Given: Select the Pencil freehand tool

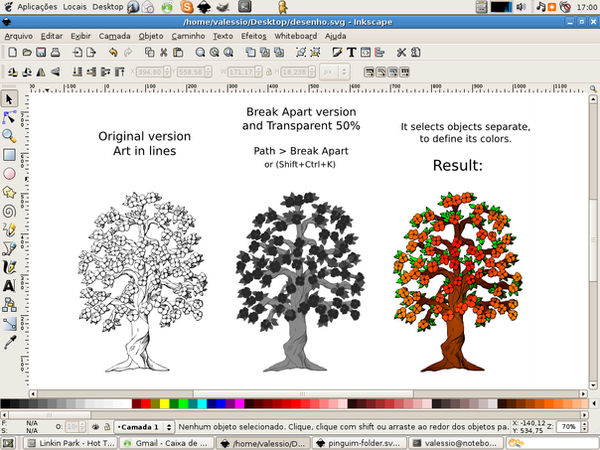Looking at the screenshot, I should point(9,230).
